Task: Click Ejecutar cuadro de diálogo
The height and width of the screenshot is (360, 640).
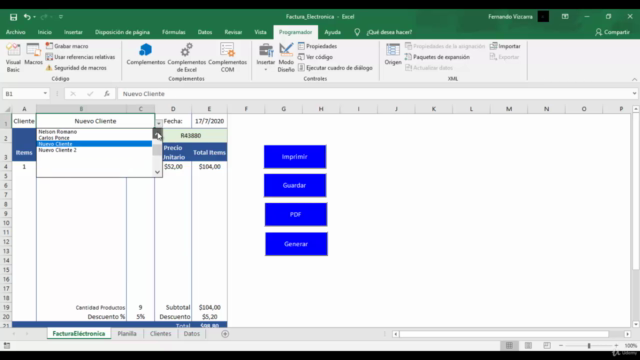Action: click(335, 68)
